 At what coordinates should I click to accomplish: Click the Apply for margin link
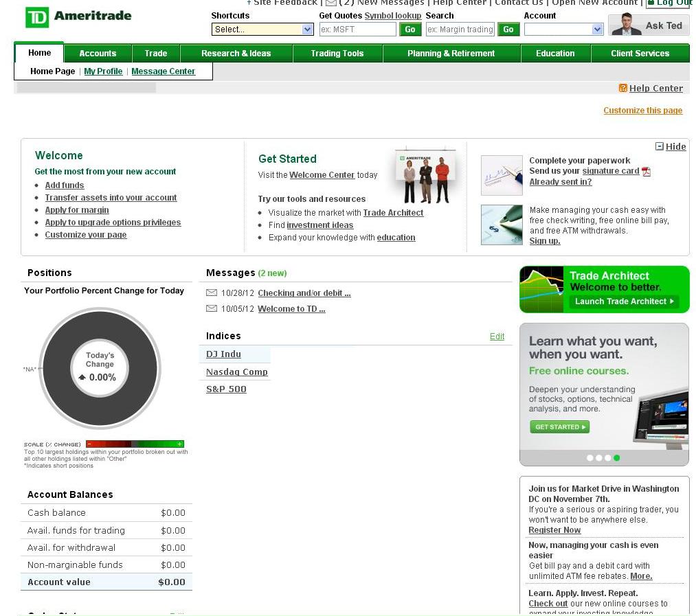(77, 210)
